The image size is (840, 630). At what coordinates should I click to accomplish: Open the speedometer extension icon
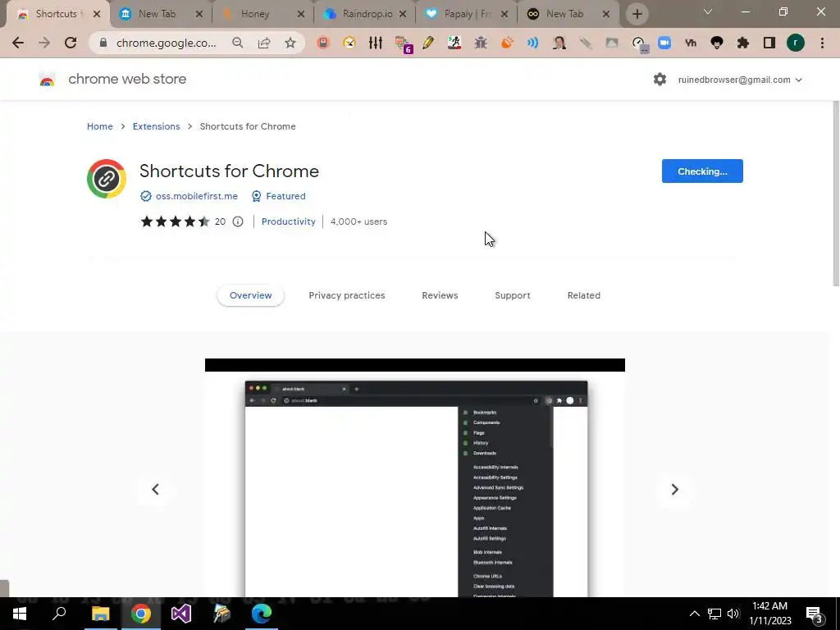pos(638,43)
